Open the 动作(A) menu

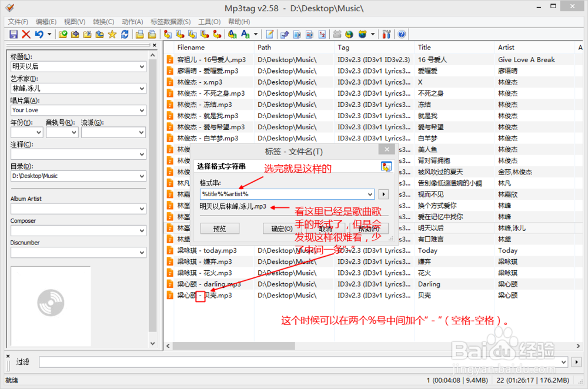pyautogui.click(x=132, y=22)
